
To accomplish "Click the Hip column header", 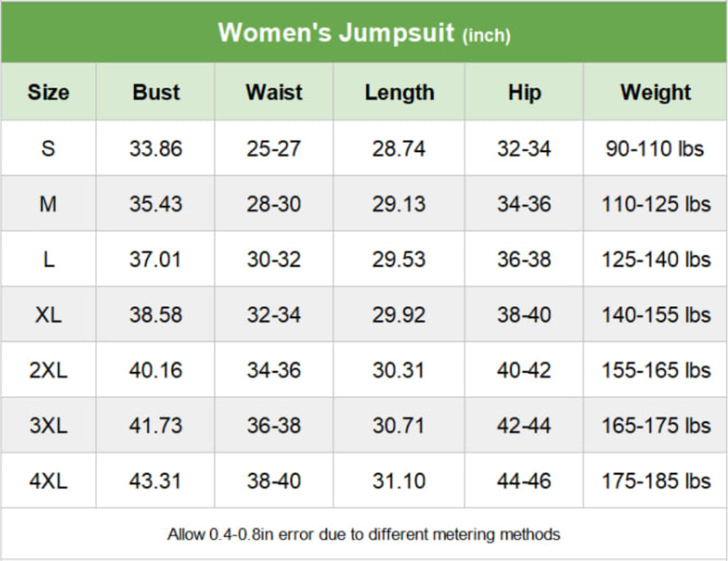I will pos(524,92).
